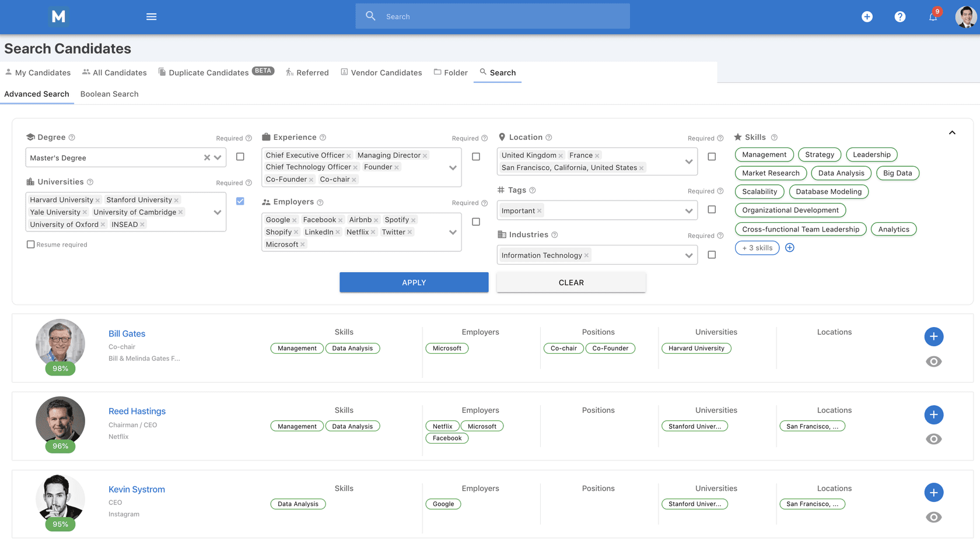Viewport: 980px width, 541px height.
Task: Open the hamburger menu
Action: 151,16
